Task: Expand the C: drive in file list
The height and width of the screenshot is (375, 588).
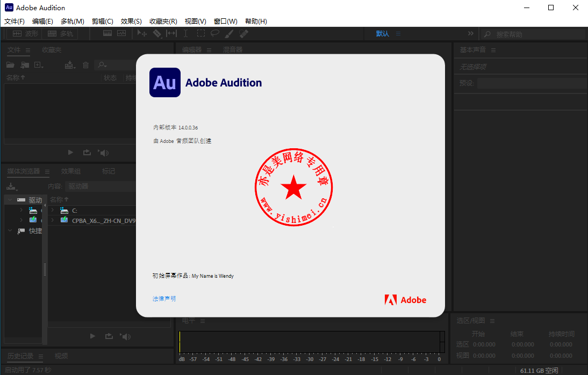Action: tap(53, 210)
